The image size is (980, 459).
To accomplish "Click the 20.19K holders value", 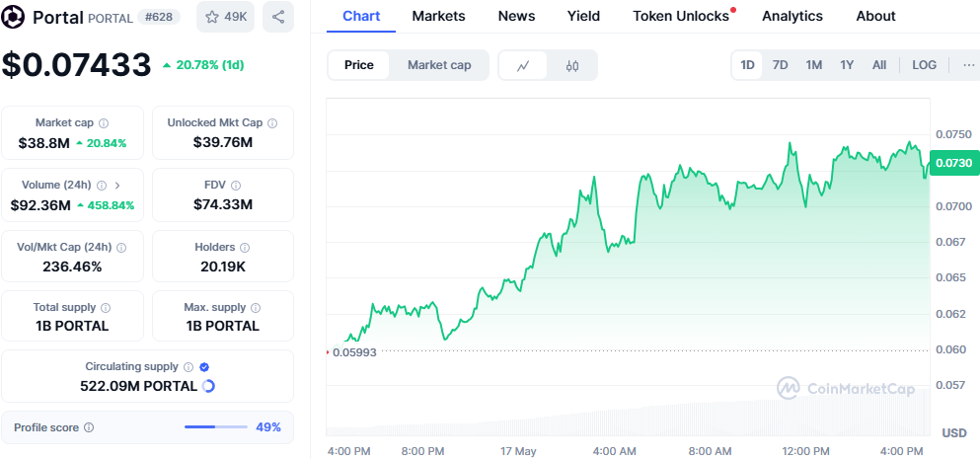I will tap(223, 268).
